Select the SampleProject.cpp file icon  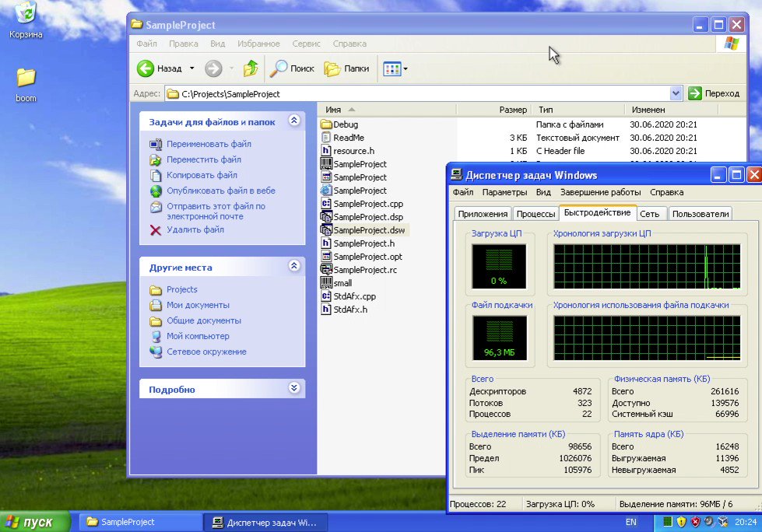tap(326, 203)
